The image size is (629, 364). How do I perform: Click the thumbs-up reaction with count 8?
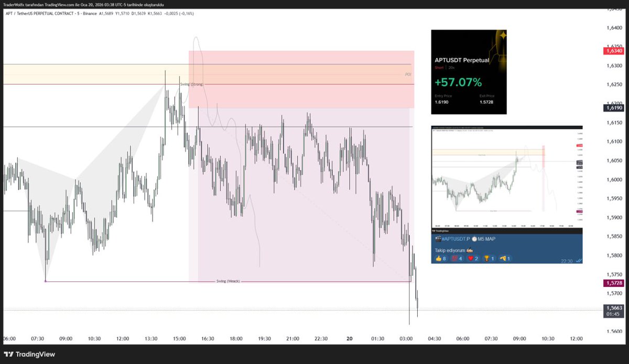(x=441, y=258)
